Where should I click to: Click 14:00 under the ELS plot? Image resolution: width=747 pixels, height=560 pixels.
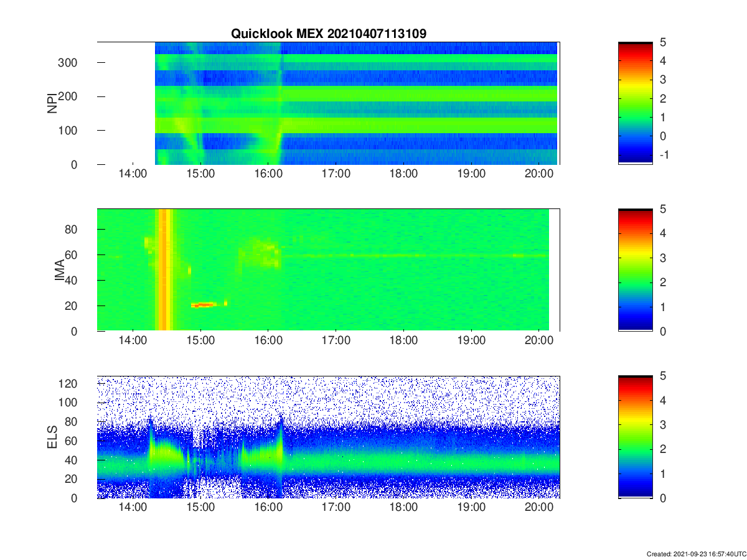click(133, 508)
